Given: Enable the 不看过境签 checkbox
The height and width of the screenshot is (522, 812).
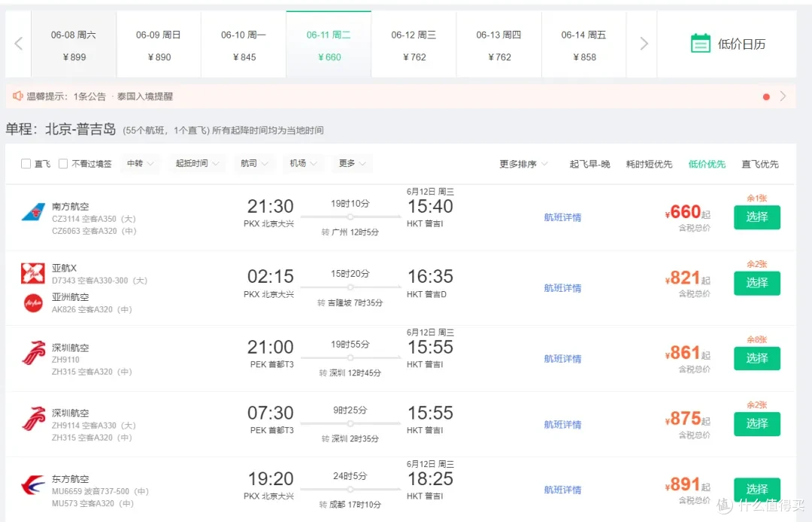Looking at the screenshot, I should [x=63, y=164].
